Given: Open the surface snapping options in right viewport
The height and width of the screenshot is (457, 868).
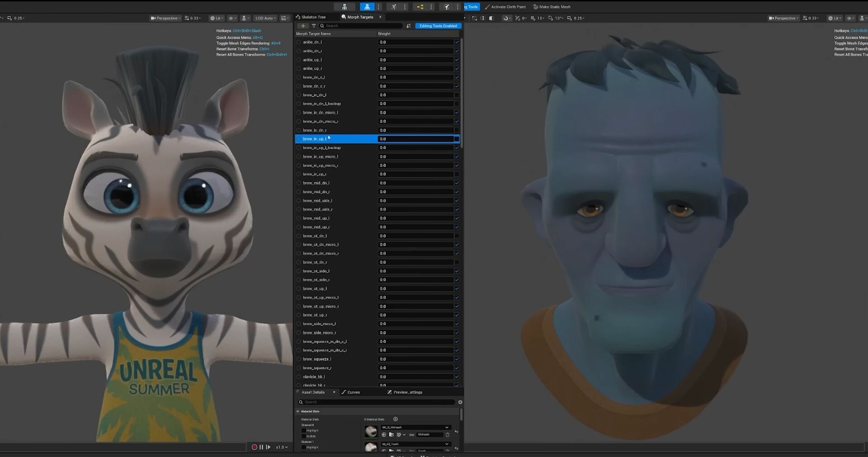Looking at the screenshot, I should click(x=507, y=18).
